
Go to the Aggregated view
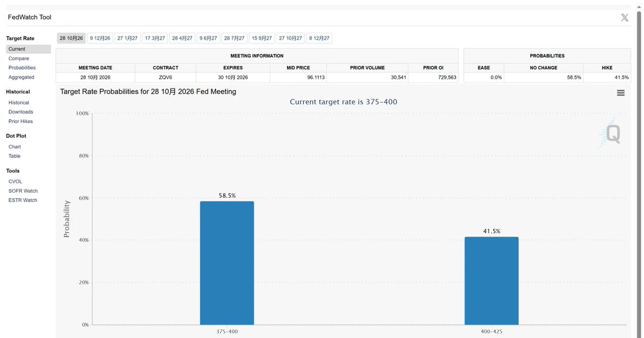21,77
